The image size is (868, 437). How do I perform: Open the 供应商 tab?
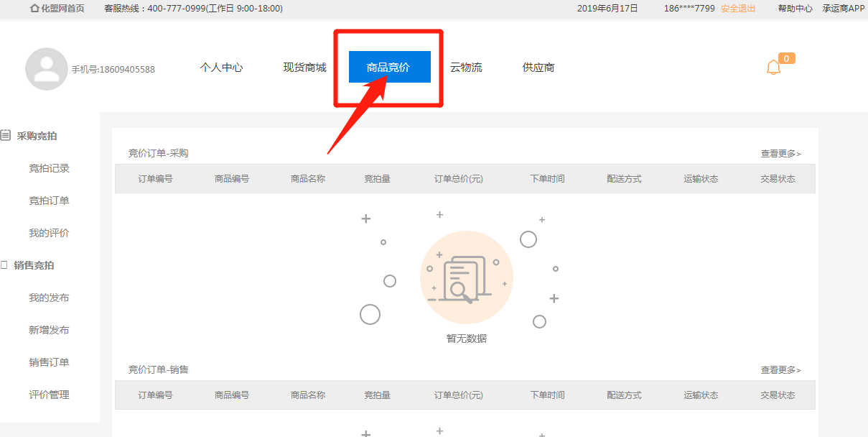tap(538, 68)
